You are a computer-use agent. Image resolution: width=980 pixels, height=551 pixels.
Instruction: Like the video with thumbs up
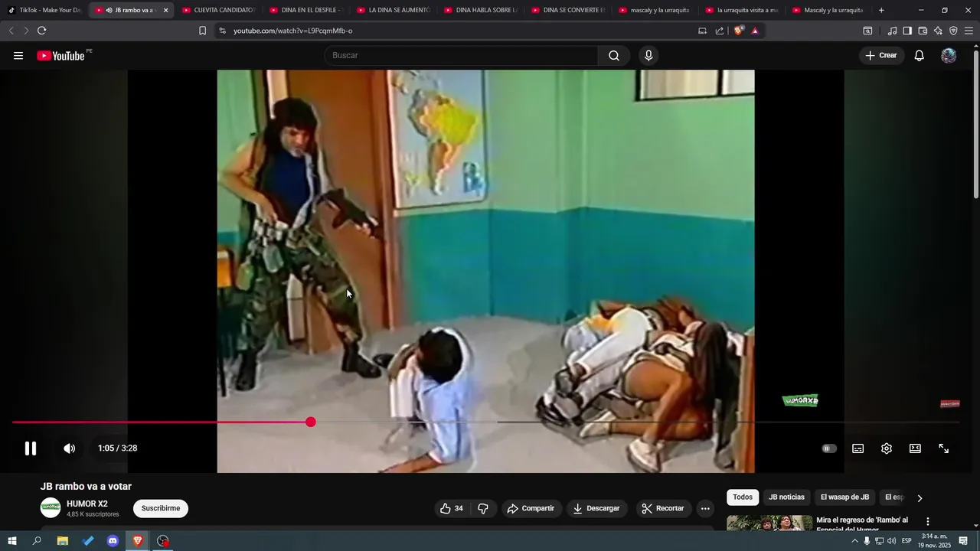[x=451, y=508]
